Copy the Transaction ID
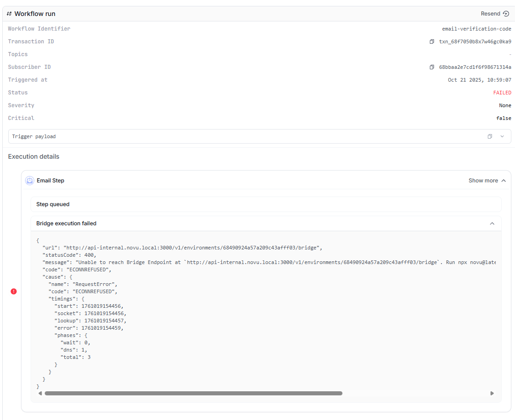 432,41
